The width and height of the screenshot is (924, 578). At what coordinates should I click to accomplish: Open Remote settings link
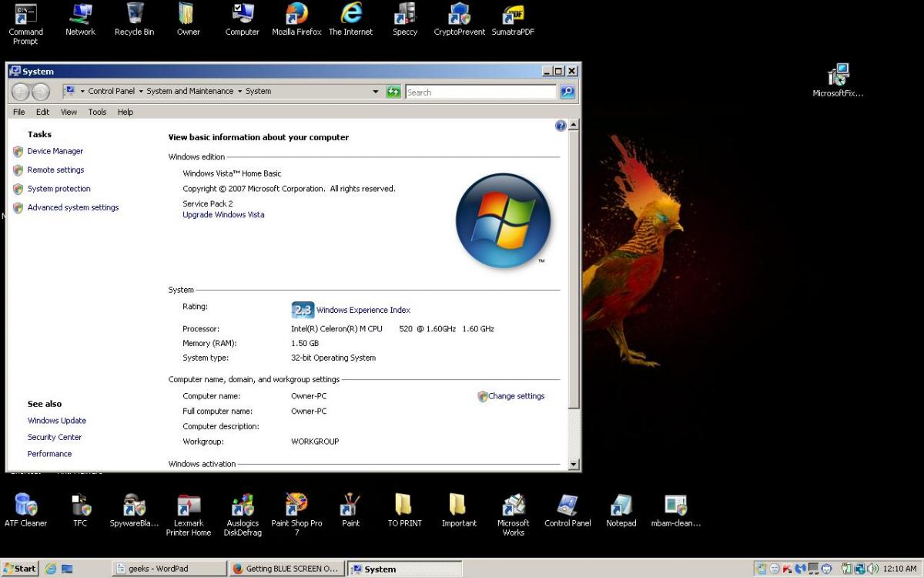point(55,170)
